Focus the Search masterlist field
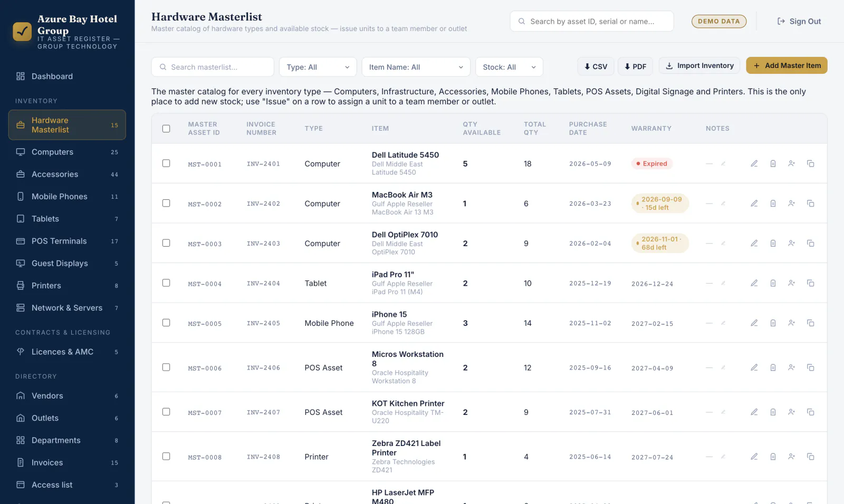Image resolution: width=844 pixels, height=504 pixels. pyautogui.click(x=213, y=67)
